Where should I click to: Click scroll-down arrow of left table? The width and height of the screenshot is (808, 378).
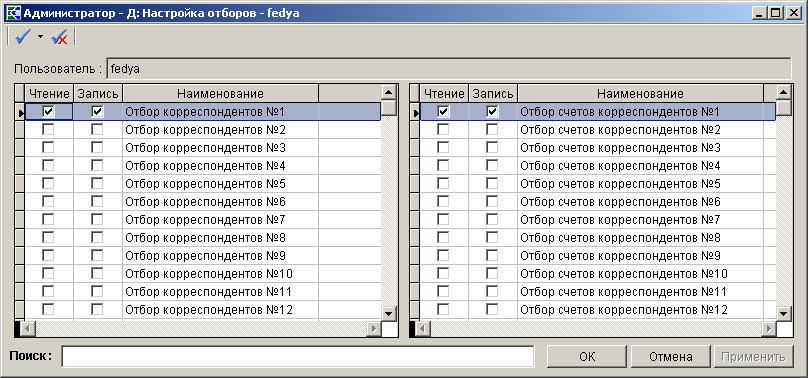[x=389, y=313]
